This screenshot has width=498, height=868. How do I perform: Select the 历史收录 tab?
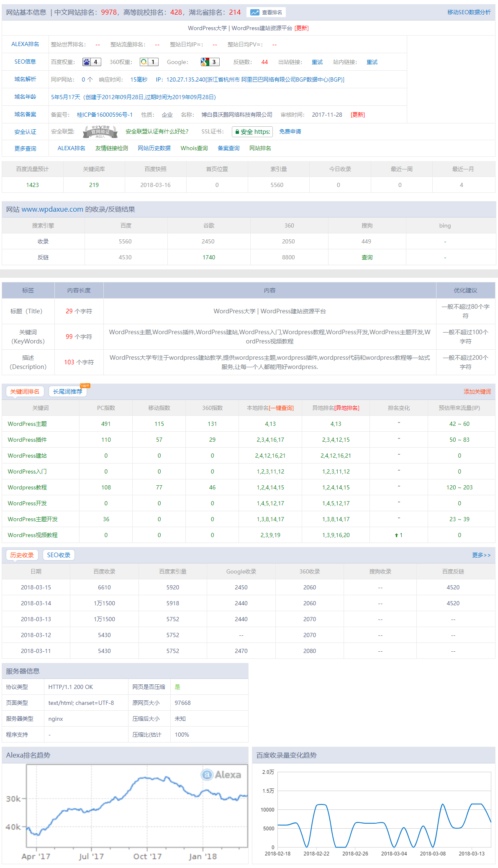pyautogui.click(x=22, y=555)
